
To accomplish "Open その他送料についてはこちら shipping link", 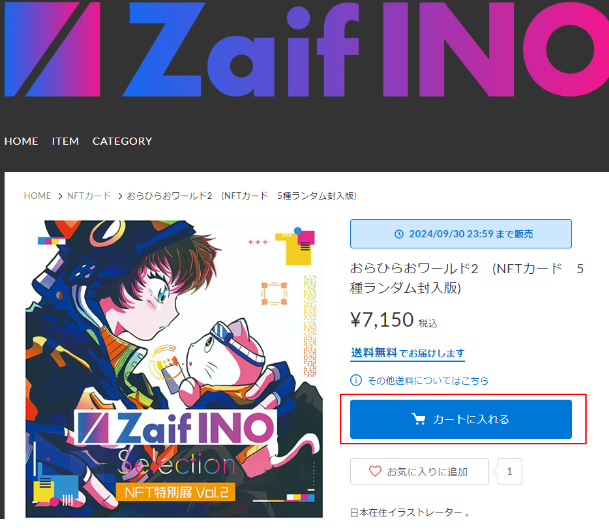I will click(x=428, y=381).
